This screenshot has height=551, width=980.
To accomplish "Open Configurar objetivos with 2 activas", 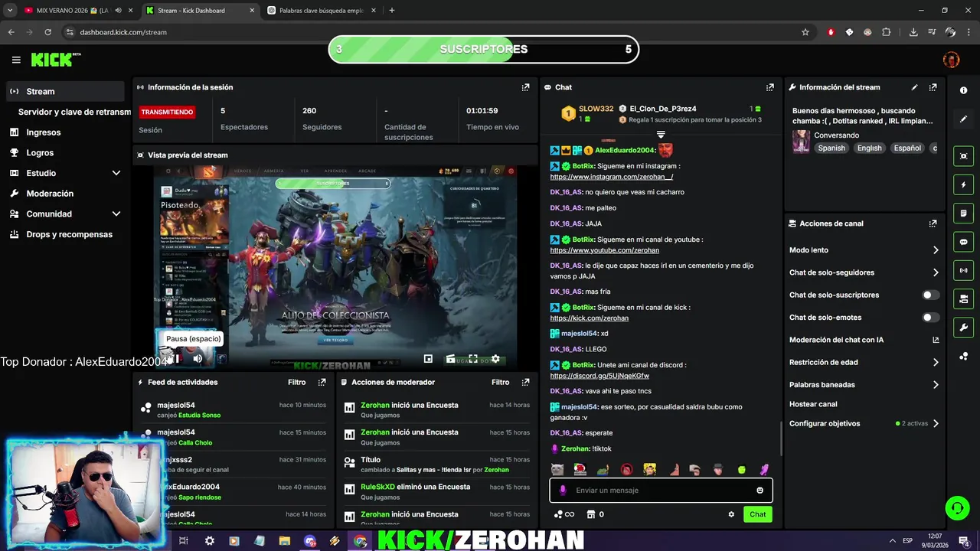I will click(864, 423).
